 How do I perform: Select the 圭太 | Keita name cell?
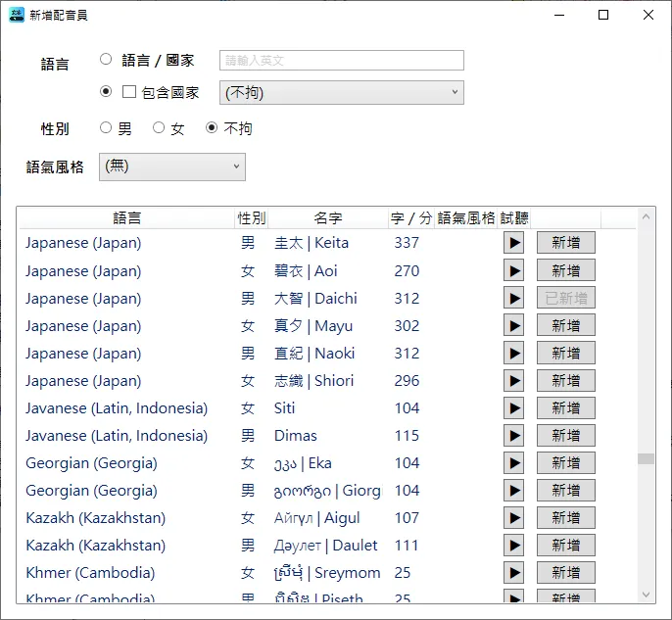[312, 243]
